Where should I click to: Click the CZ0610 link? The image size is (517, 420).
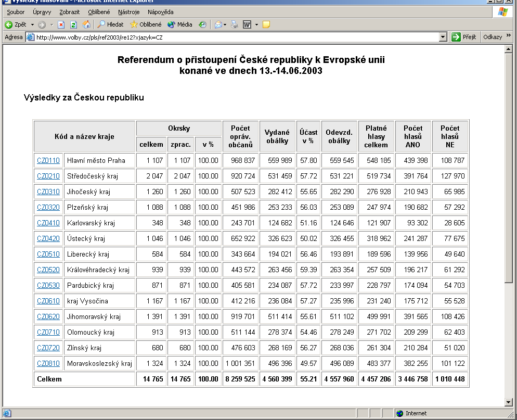(x=48, y=301)
